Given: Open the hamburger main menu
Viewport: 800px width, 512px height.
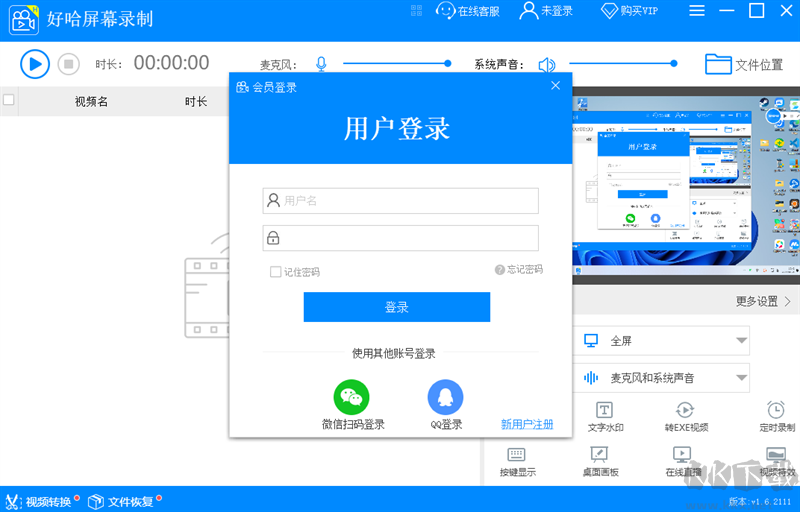Looking at the screenshot, I should coord(696,10).
